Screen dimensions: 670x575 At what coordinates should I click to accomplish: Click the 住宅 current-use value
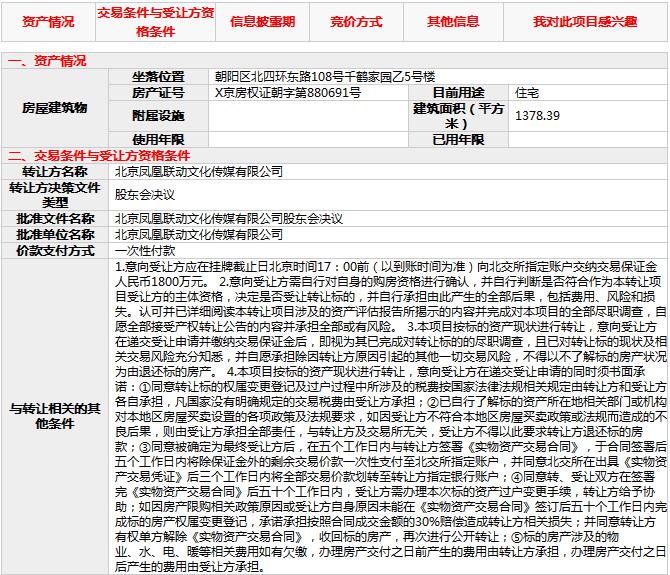click(527, 92)
